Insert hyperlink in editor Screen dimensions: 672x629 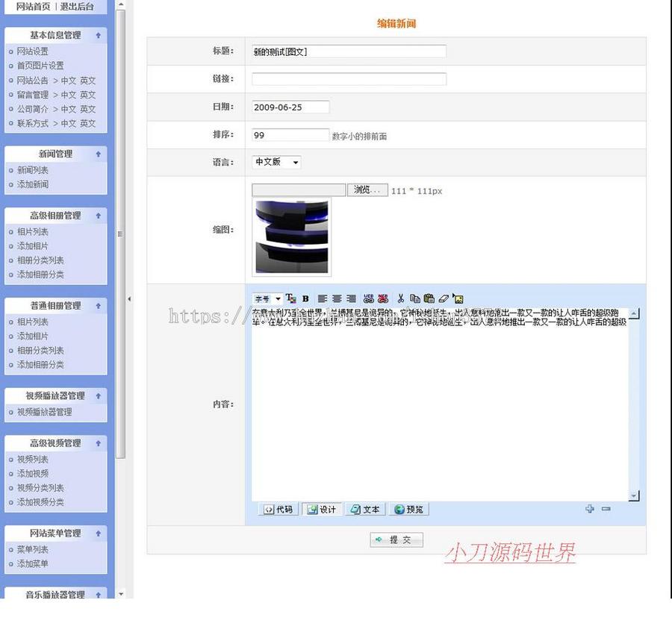click(x=369, y=298)
